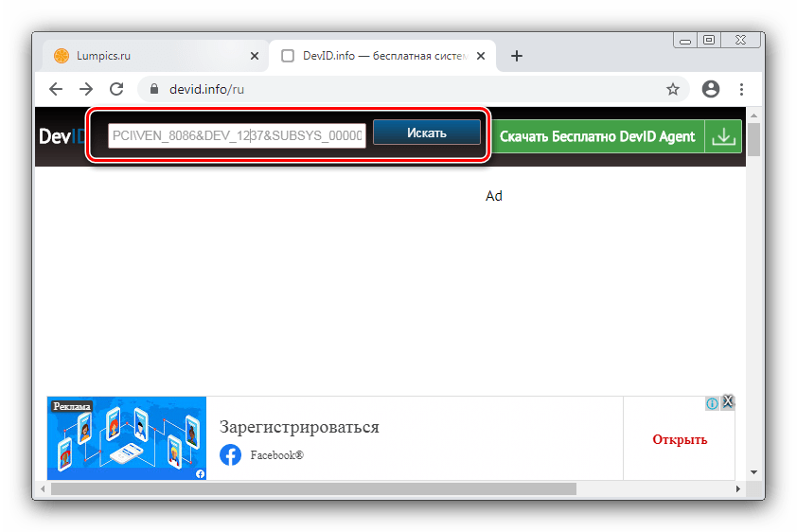Click the address bar showing devid.info/ru
Image resolution: width=797 pixels, height=532 pixels.
(414, 89)
